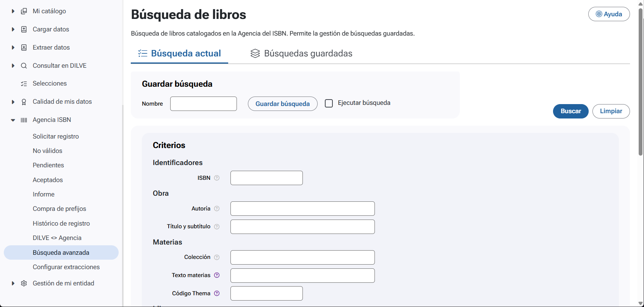644x307 pixels.
Task: Expand the Gestión de mi entidad arrow
Action: tap(13, 284)
